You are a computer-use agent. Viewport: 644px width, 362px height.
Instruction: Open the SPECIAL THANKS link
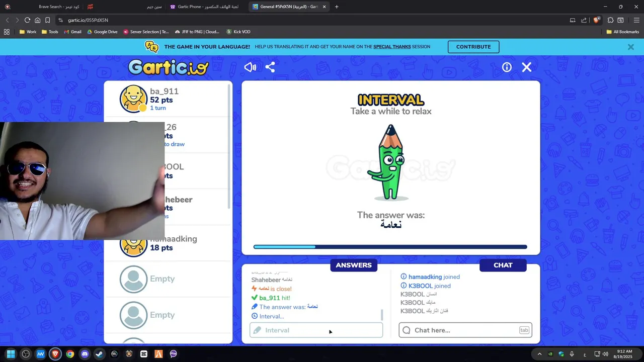click(x=392, y=47)
